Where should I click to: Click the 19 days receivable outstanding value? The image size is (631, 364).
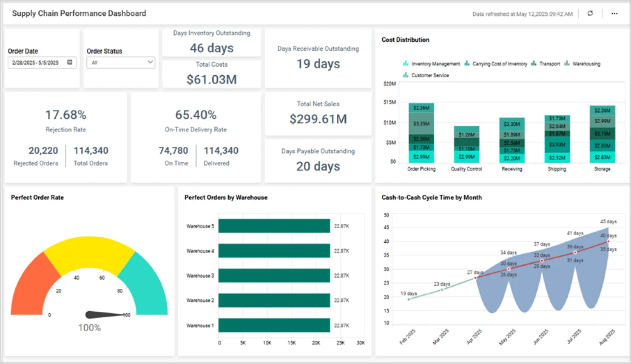318,64
